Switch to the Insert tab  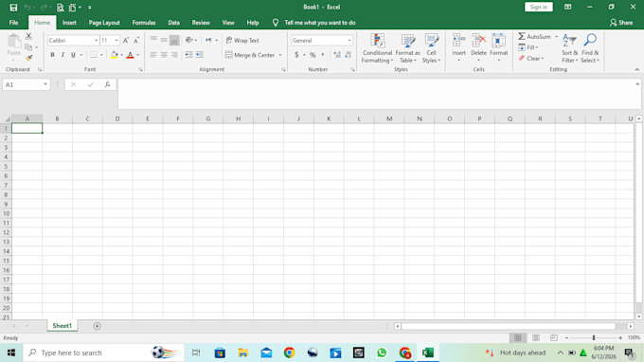coord(69,23)
